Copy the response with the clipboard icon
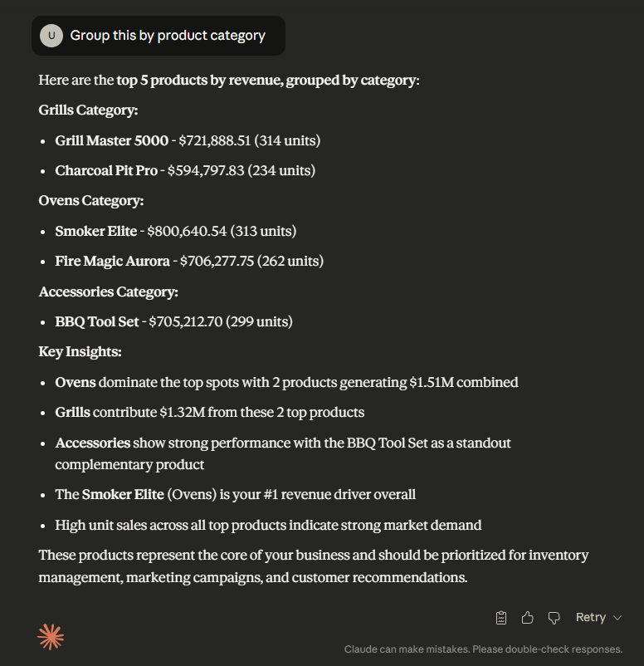 [x=501, y=617]
